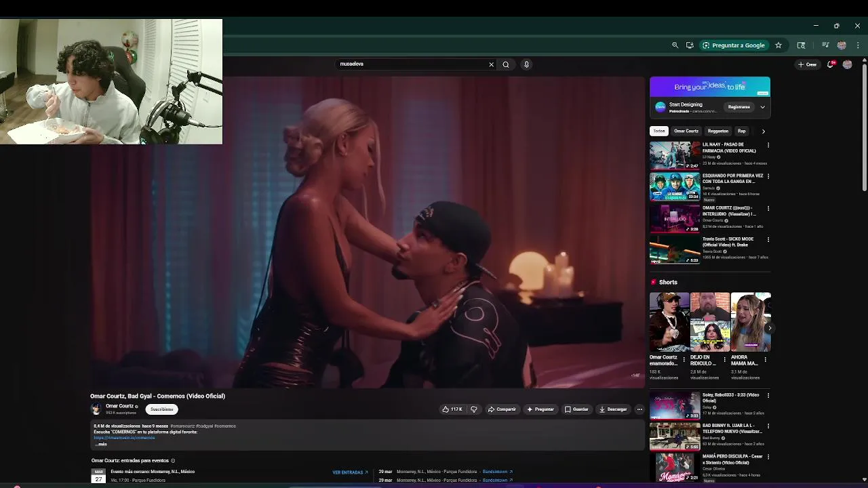This screenshot has width=868, height=488.
Task: Show next Shorts with arrow button
Action: 770,328
